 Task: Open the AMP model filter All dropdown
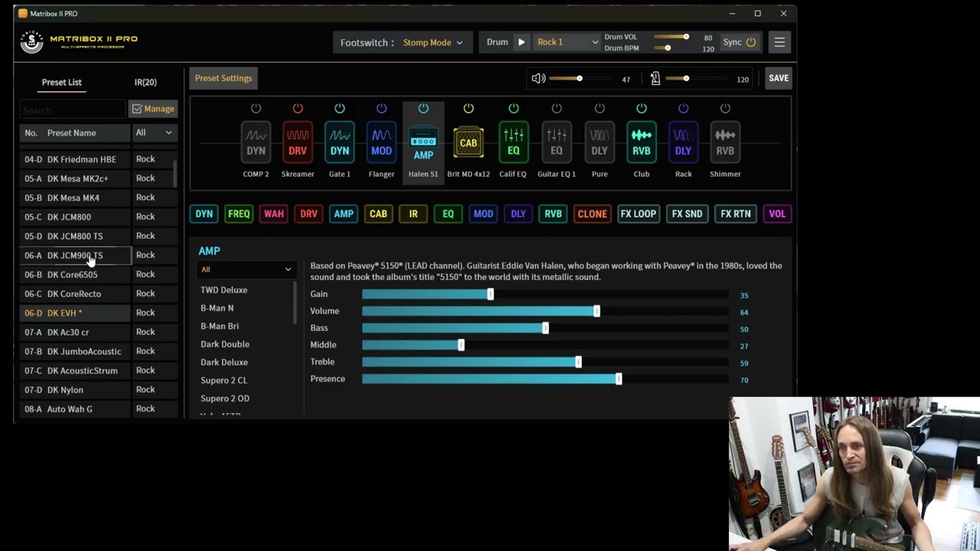click(245, 269)
